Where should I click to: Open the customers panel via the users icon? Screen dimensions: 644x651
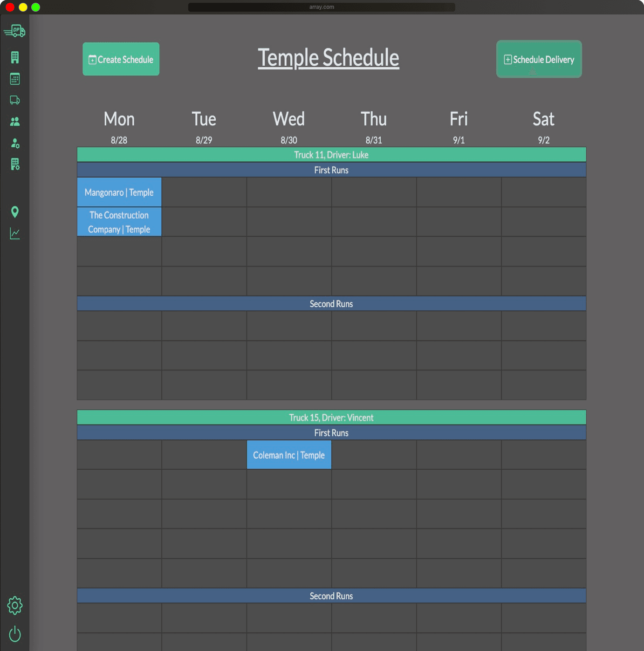[14, 122]
